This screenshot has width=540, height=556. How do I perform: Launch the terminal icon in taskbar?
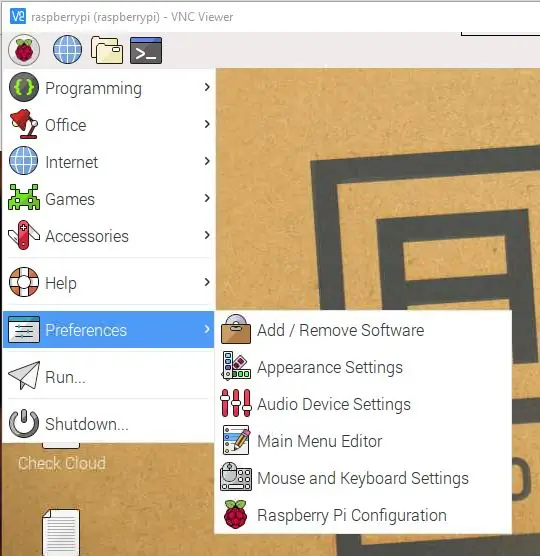coord(146,50)
